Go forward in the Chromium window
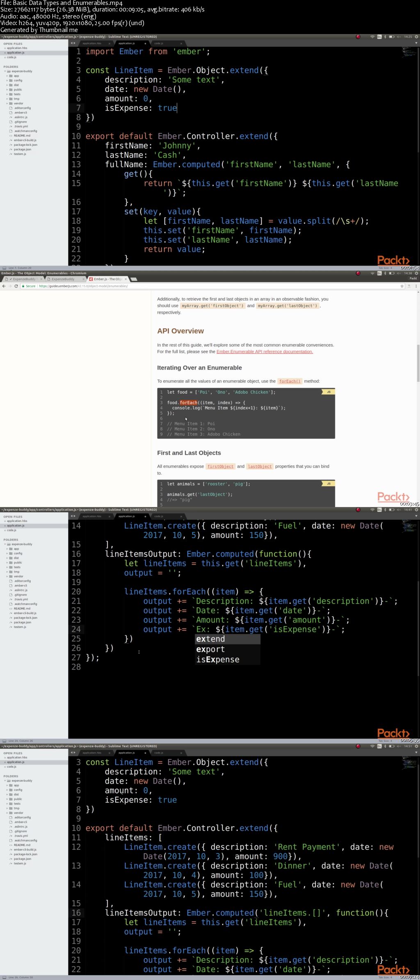 (10, 286)
